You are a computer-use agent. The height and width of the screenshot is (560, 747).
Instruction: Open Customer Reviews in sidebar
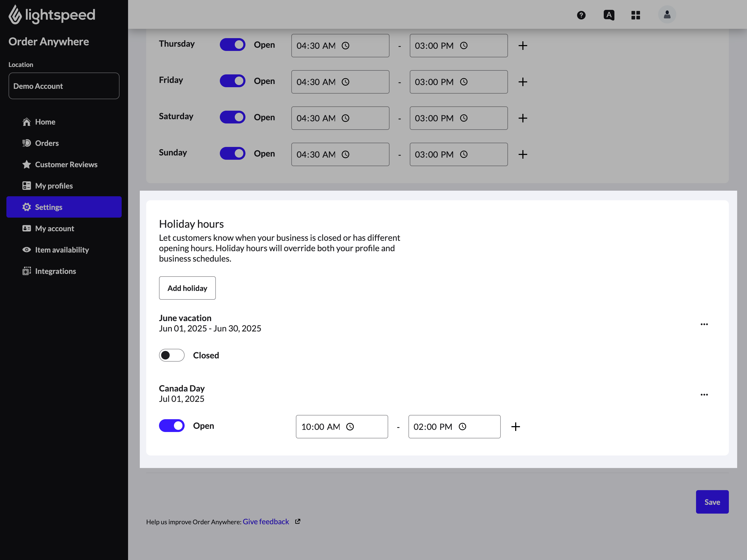(66, 164)
